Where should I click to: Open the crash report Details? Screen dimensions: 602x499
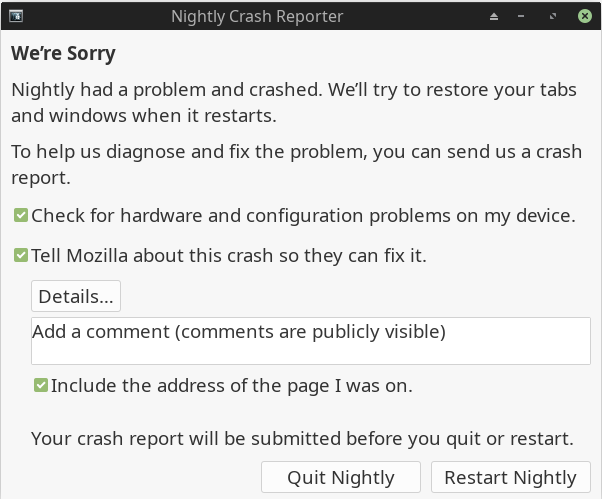tap(76, 297)
